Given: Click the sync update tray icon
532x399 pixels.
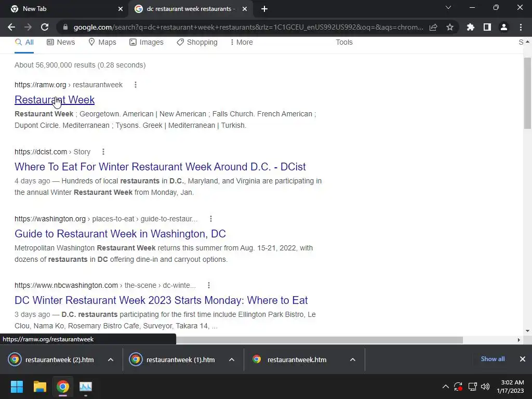Looking at the screenshot, I should [458, 387].
